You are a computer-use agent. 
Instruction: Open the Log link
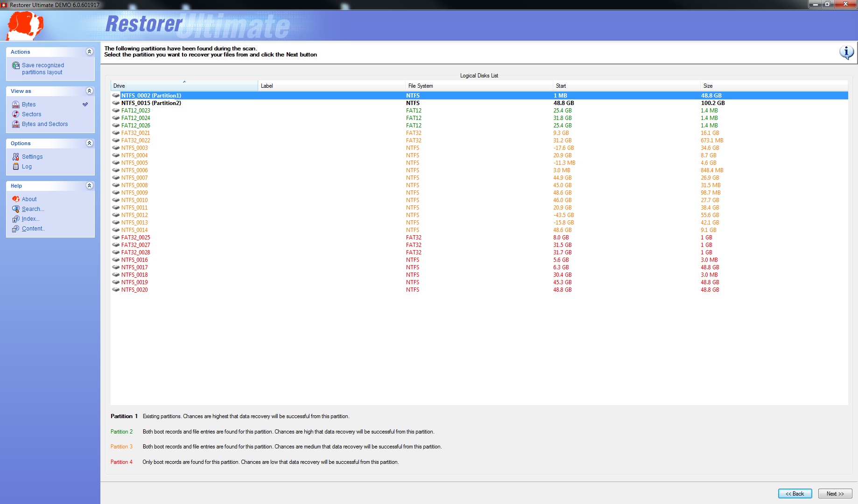(x=27, y=167)
